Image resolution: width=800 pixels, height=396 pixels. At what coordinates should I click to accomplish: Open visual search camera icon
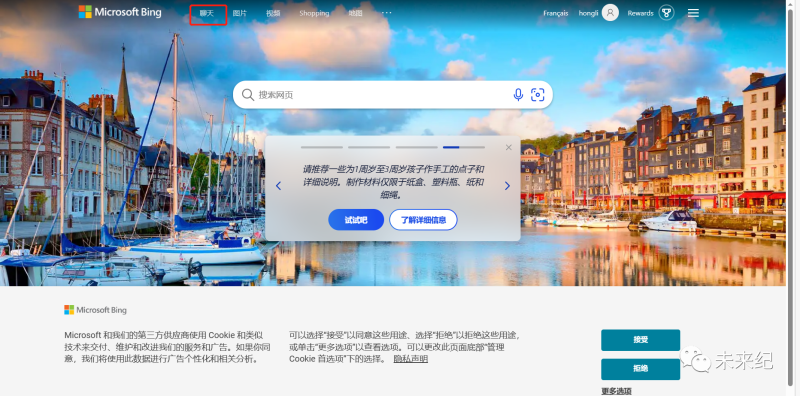pyautogui.click(x=538, y=95)
